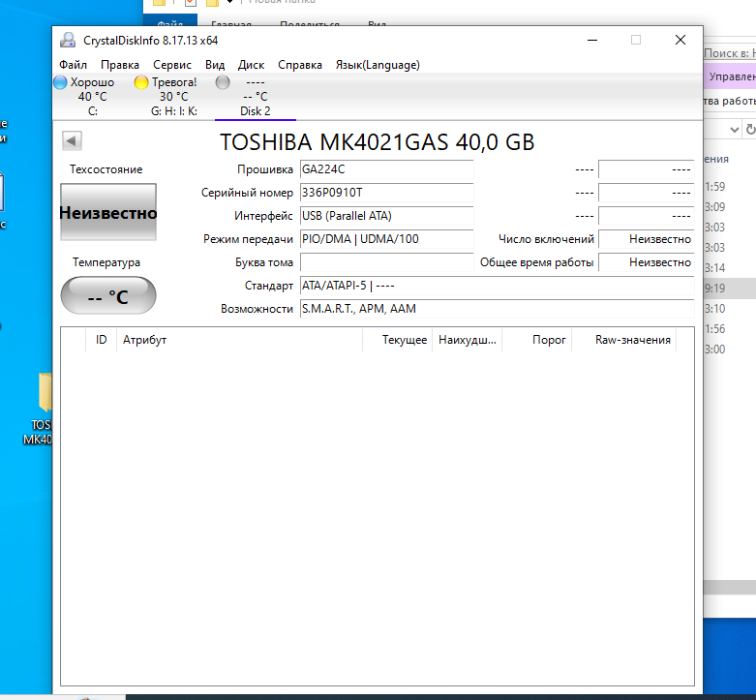
Task: Open the Справка menu
Action: coord(300,65)
